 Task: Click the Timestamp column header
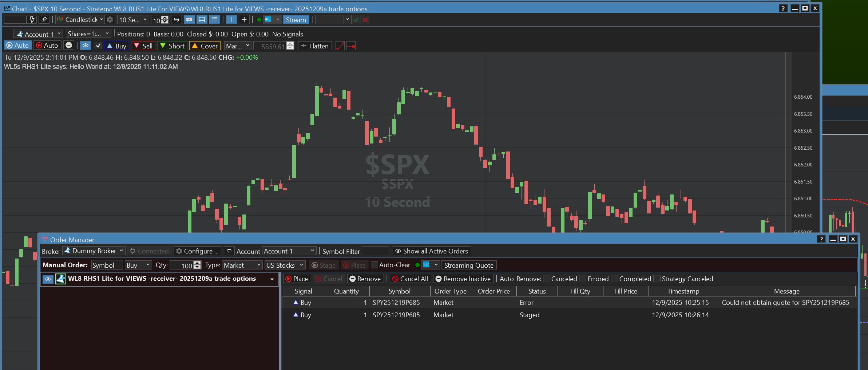[683, 291]
